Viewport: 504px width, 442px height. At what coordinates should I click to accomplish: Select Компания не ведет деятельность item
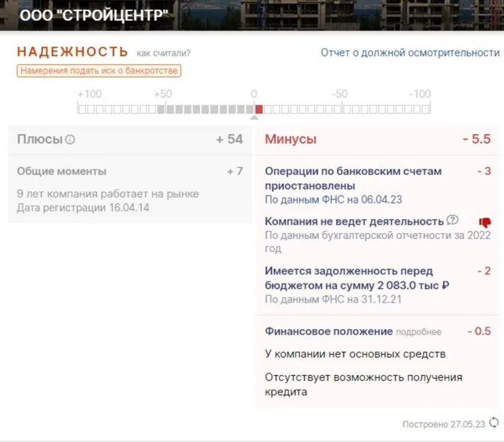pos(354,221)
